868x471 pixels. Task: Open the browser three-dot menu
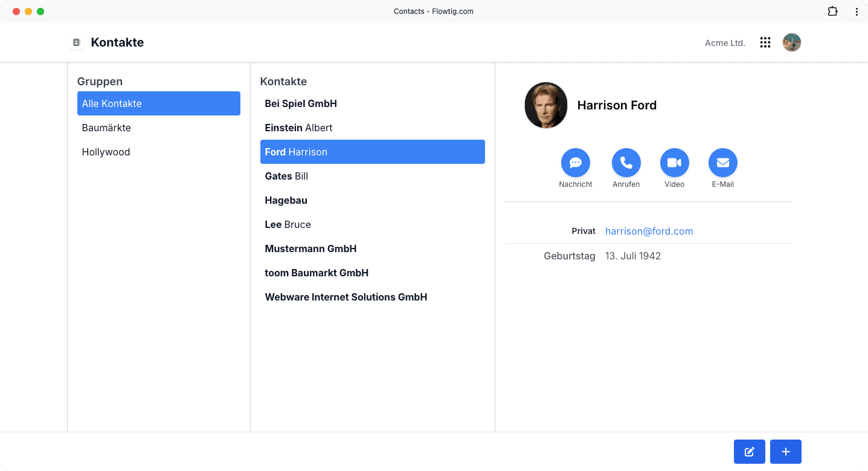[857, 11]
